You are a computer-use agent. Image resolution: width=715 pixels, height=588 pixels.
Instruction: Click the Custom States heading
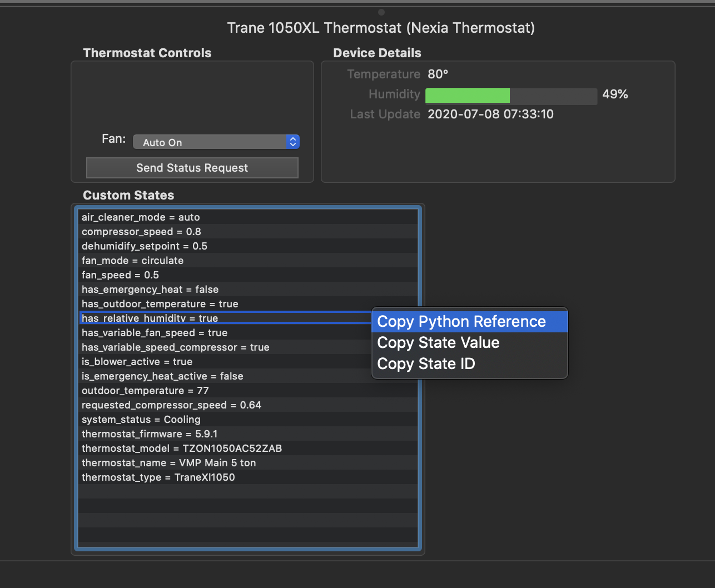pyautogui.click(x=128, y=195)
